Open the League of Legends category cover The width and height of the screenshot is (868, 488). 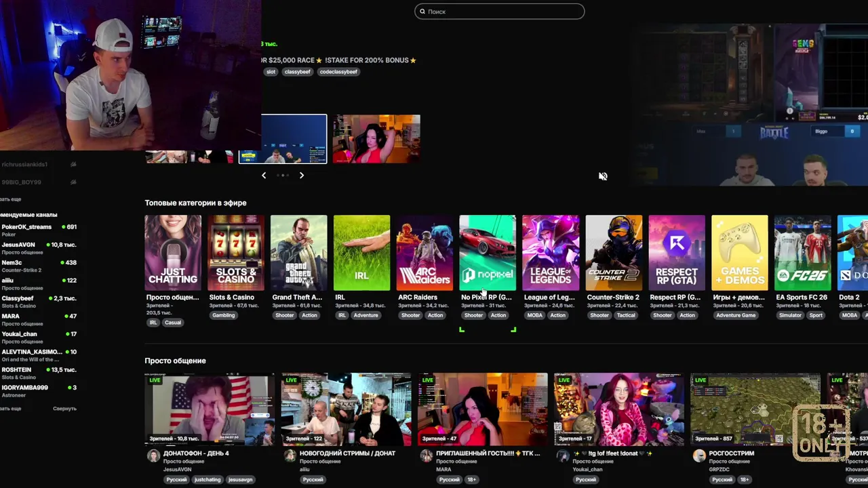551,253
